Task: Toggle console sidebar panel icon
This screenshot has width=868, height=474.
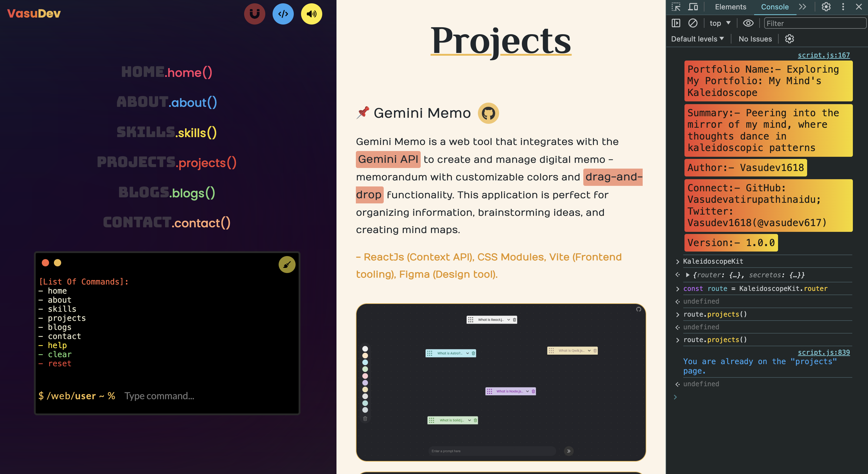Action: click(x=676, y=23)
